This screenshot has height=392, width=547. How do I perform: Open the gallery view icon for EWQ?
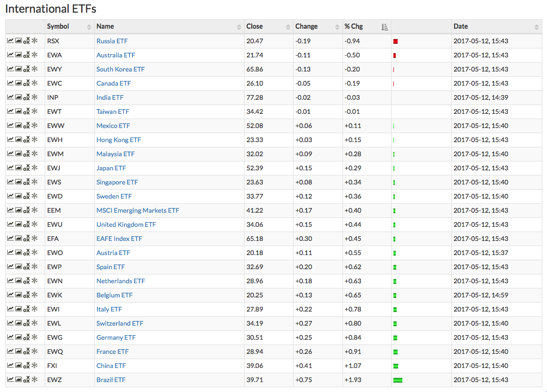(18, 351)
